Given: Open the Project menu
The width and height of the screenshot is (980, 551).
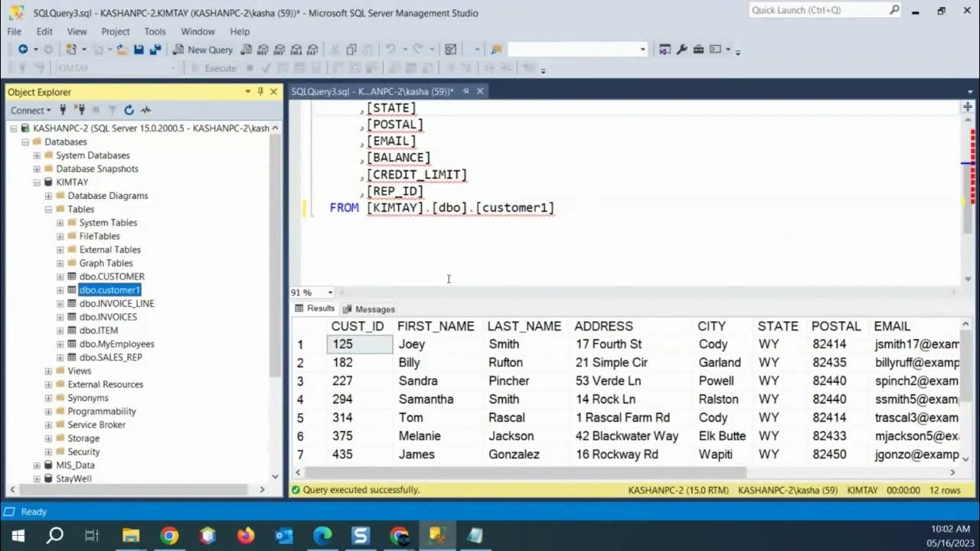Looking at the screenshot, I should coord(116,31).
